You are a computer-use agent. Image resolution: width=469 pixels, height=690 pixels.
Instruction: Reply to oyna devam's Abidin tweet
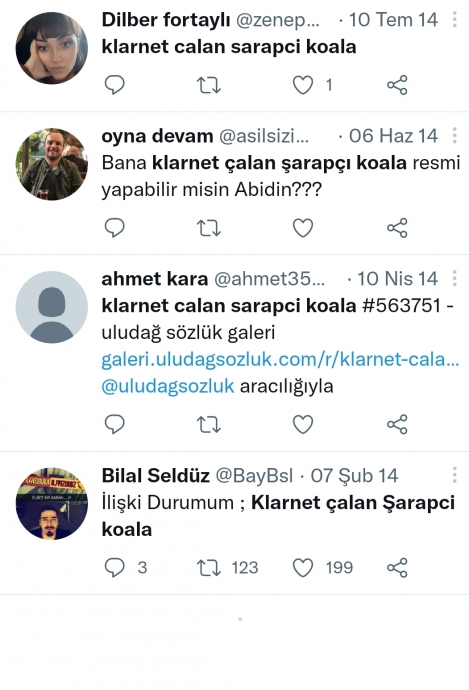[x=114, y=228]
